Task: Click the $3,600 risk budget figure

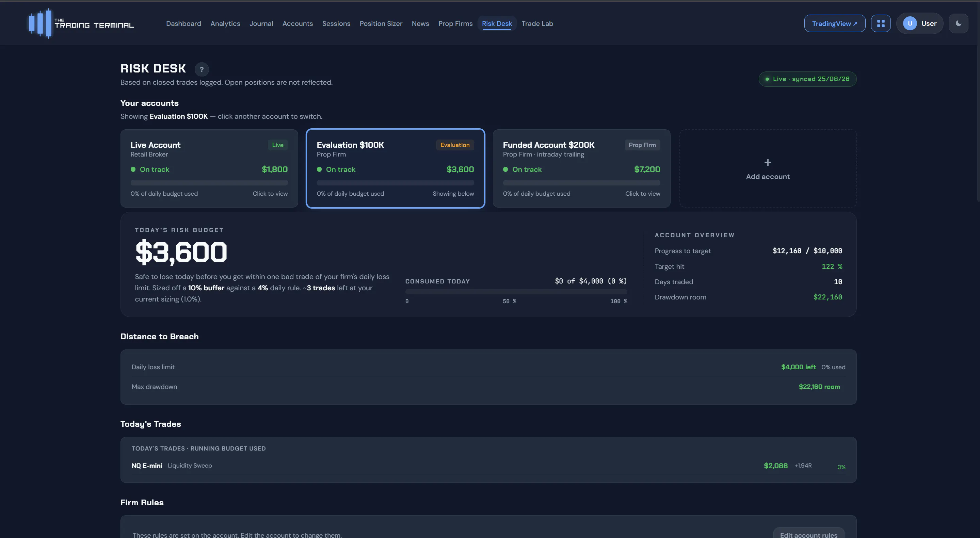Action: tap(181, 252)
